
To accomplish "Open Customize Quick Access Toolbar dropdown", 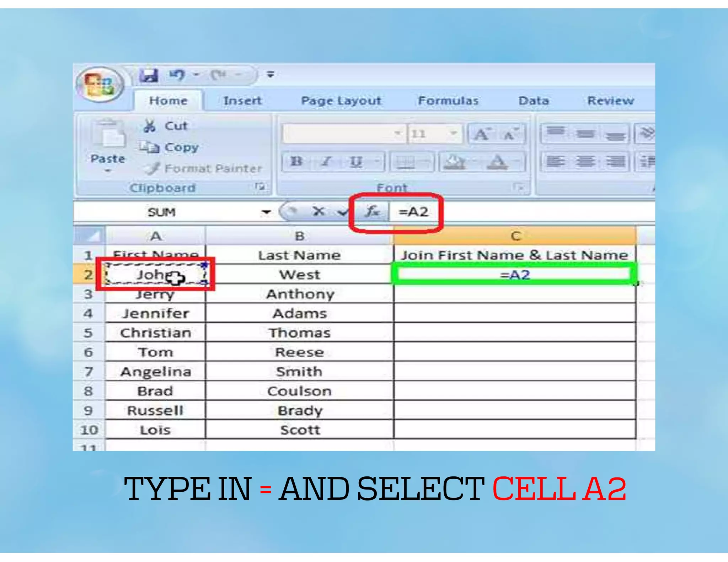I will (271, 75).
